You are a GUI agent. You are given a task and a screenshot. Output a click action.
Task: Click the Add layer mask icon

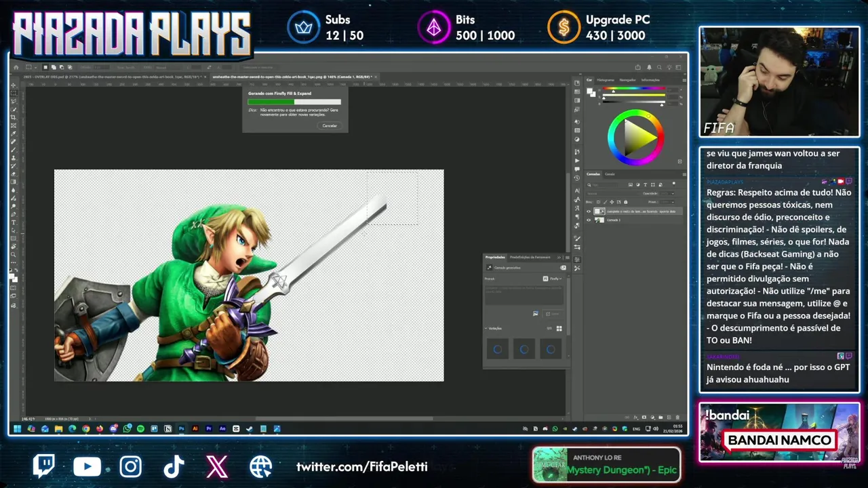tap(644, 418)
